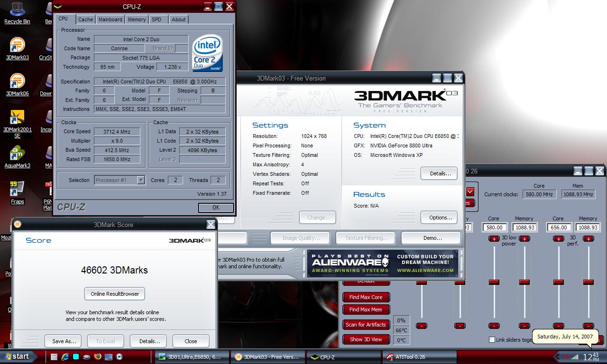The image size is (607, 364).
Task: Click Details button in 3DMark Score window
Action: tap(149, 341)
